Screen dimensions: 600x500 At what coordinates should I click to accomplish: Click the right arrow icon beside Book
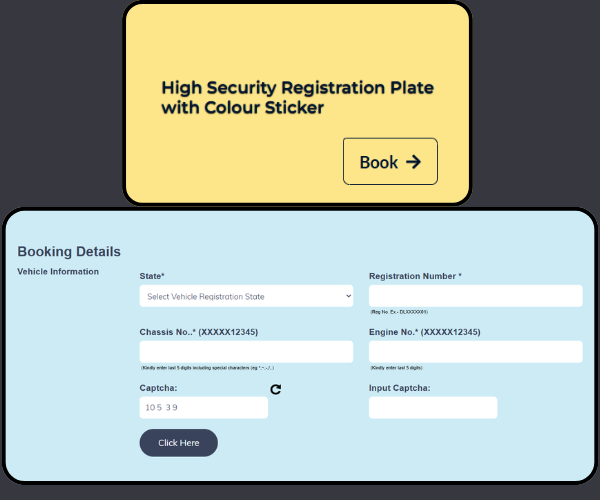pos(413,162)
